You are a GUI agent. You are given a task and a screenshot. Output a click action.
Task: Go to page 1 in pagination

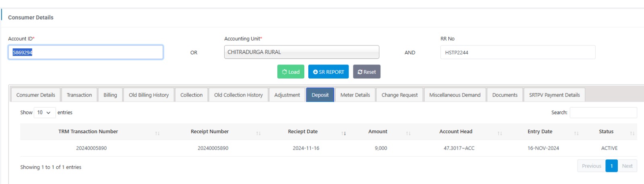[x=611, y=166]
